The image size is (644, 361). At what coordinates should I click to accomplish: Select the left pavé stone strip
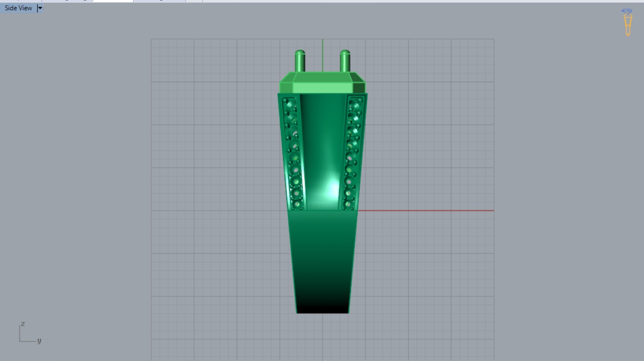click(293, 152)
